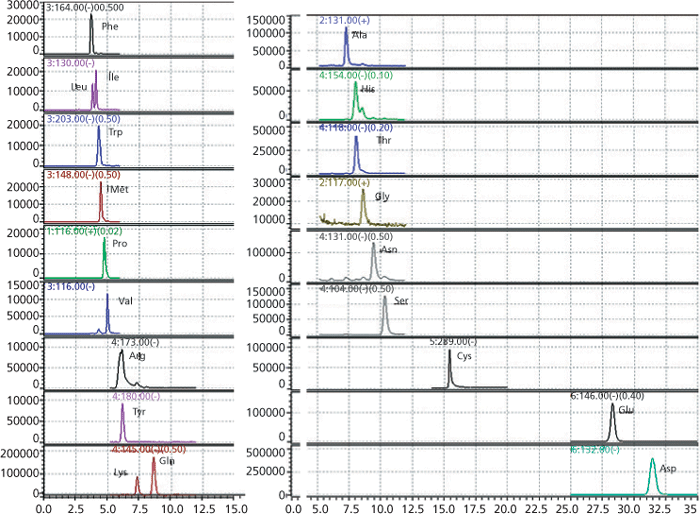The width and height of the screenshot is (700, 515).
Task: Click channel label 4:131.00(-)(0.50)
Action: click(x=356, y=237)
